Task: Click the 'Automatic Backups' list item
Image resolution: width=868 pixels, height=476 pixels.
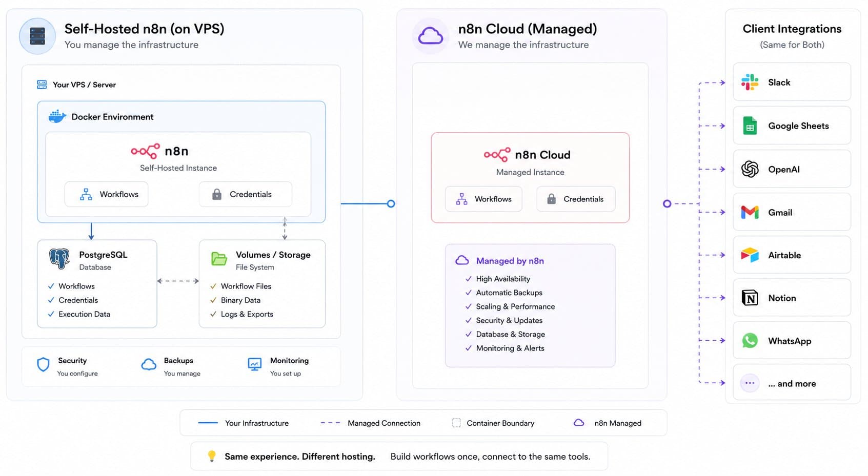Action: click(x=503, y=293)
